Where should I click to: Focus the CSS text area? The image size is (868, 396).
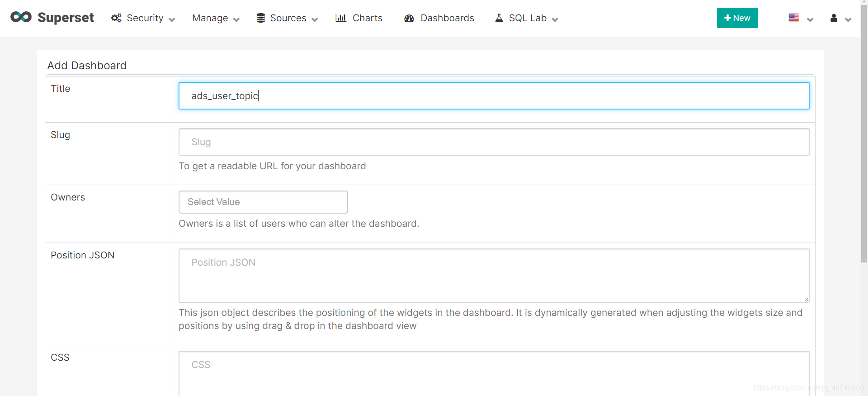click(x=494, y=373)
